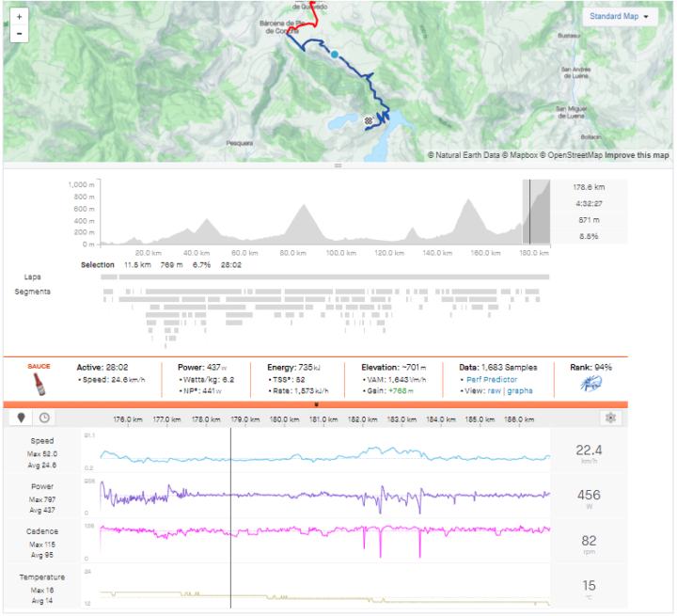Switch chart x-axis to distance pin icon
Screen dimensions: 677x616
[20, 419]
